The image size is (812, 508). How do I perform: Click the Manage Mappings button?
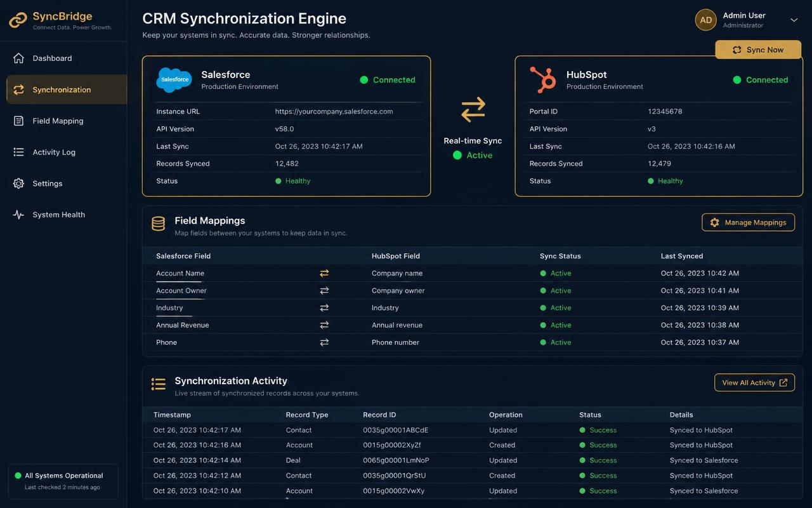coord(749,222)
